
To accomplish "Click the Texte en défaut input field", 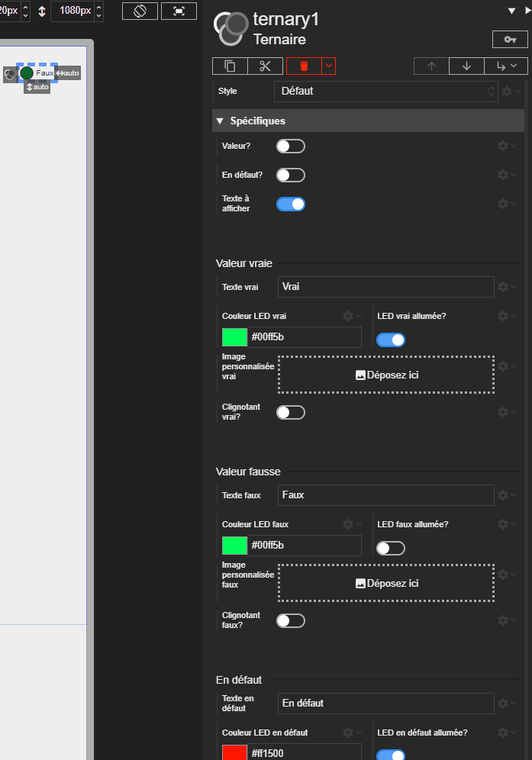I will pyautogui.click(x=386, y=704).
